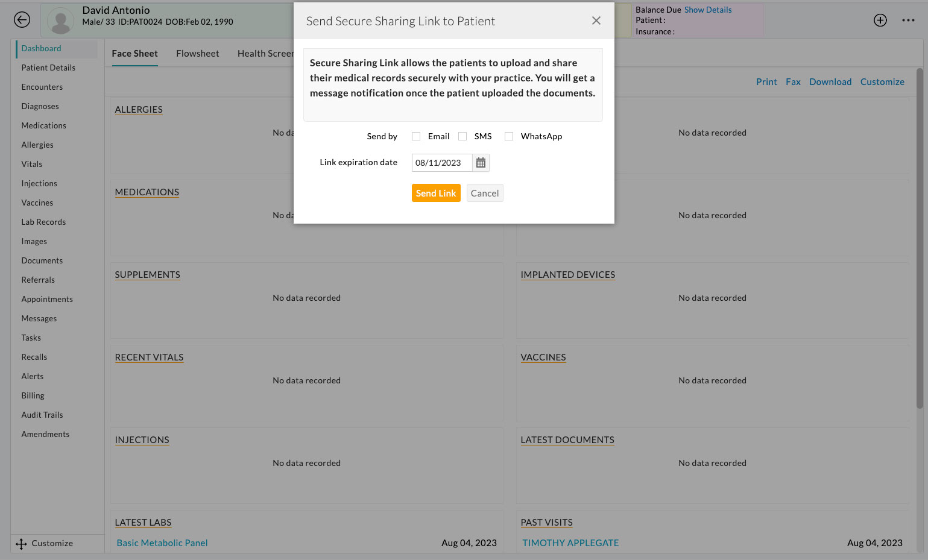
Task: Click the Print link on the face sheet
Action: coord(766,81)
